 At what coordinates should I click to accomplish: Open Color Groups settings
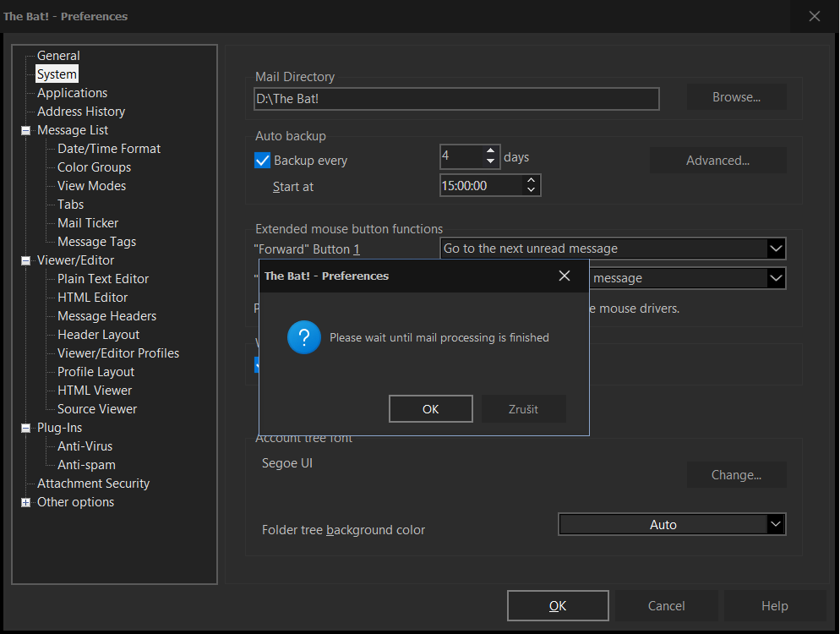pyautogui.click(x=95, y=167)
